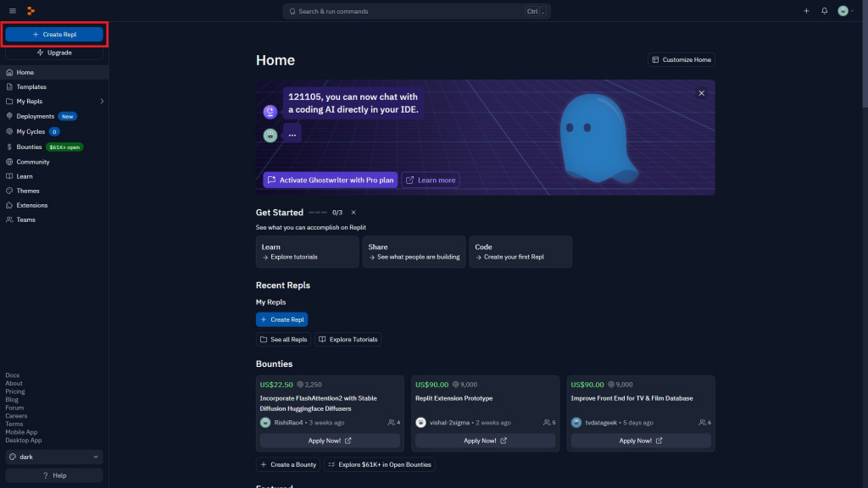Open the Pricing footer link
The width and height of the screenshot is (868, 488).
coord(15,391)
